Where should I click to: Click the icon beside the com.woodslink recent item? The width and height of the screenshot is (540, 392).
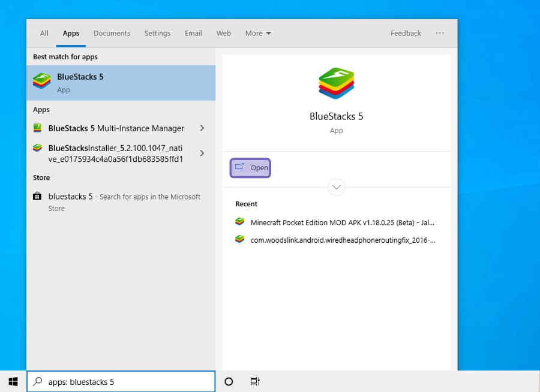(x=239, y=239)
